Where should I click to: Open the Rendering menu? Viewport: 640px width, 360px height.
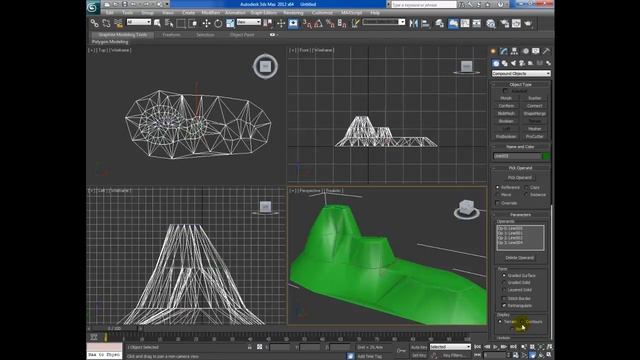point(293,13)
